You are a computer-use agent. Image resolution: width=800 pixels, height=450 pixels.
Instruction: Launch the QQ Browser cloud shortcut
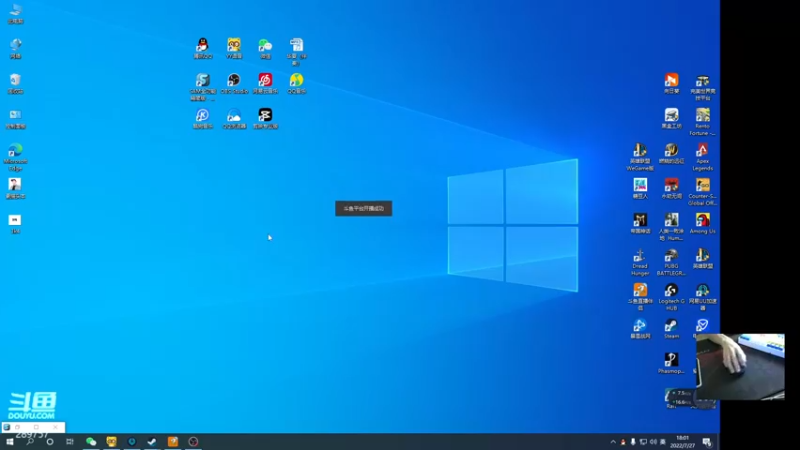pos(234,118)
